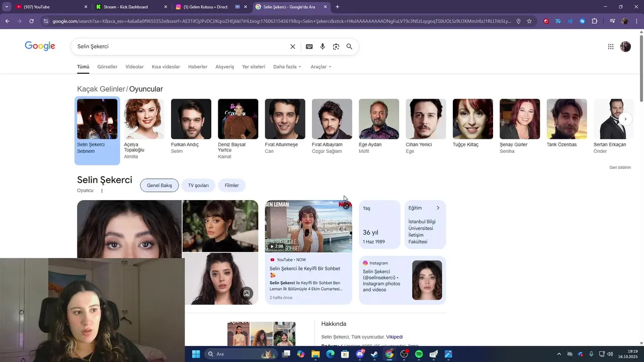644x362 pixels.
Task: Go to the Google homepage via the logo
Action: click(x=40, y=46)
